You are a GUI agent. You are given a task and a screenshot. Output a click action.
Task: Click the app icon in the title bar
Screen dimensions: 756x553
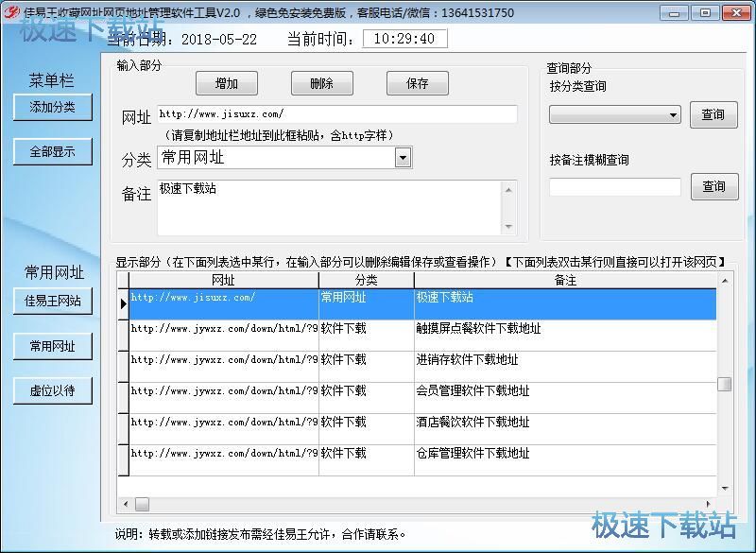(10, 12)
